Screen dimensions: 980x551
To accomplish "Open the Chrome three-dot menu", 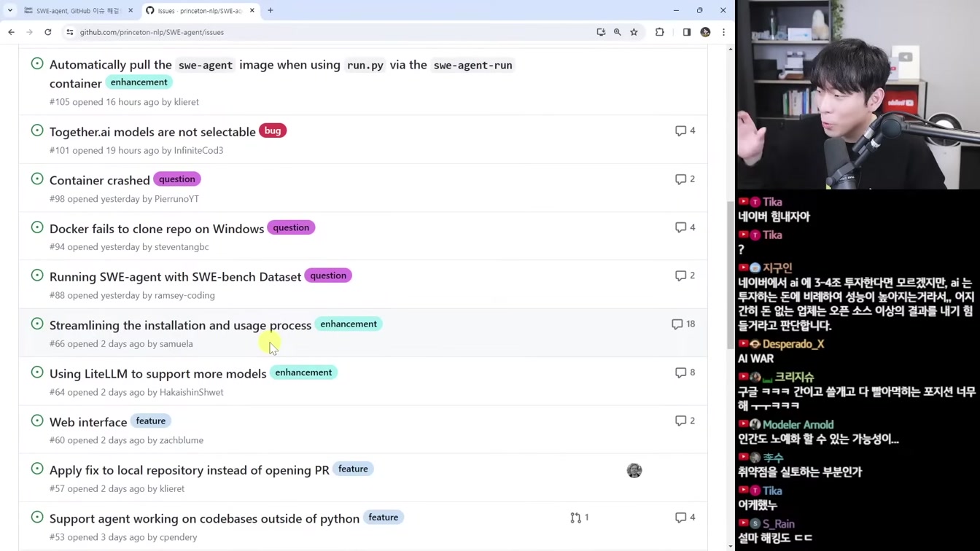I will [723, 32].
